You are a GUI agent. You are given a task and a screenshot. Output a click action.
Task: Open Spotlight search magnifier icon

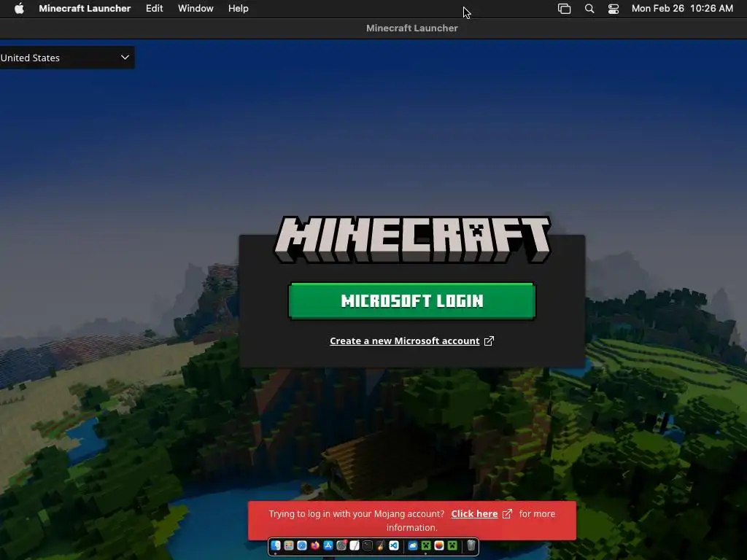tap(589, 9)
